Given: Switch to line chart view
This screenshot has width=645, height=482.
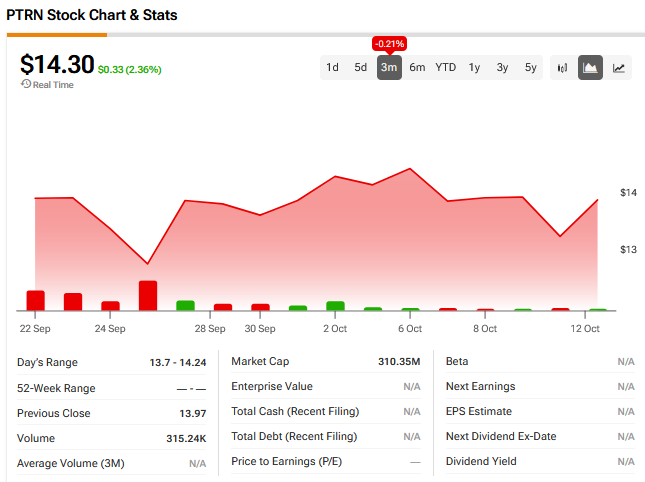Looking at the screenshot, I should pos(619,68).
